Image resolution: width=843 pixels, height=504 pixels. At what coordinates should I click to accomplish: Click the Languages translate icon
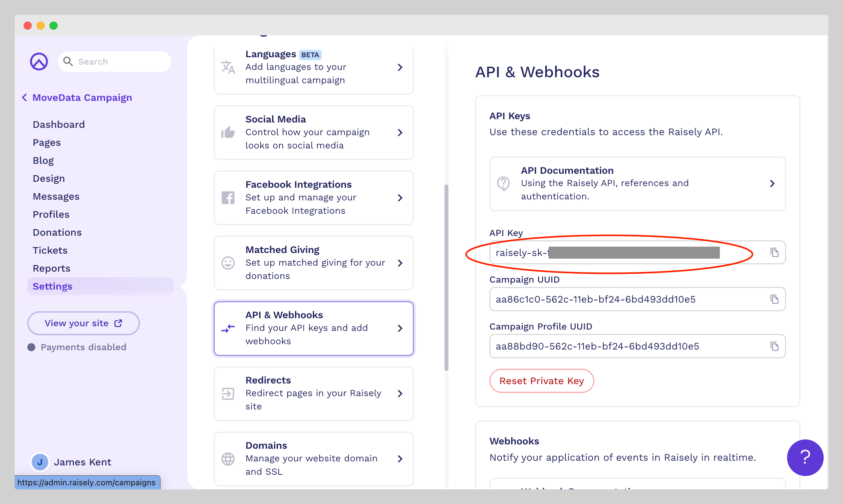click(x=228, y=67)
